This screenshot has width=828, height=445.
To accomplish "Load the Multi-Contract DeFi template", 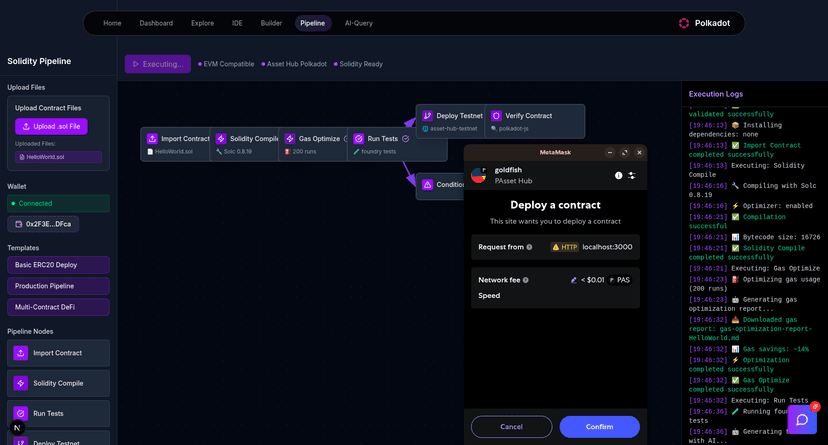I will [58, 307].
